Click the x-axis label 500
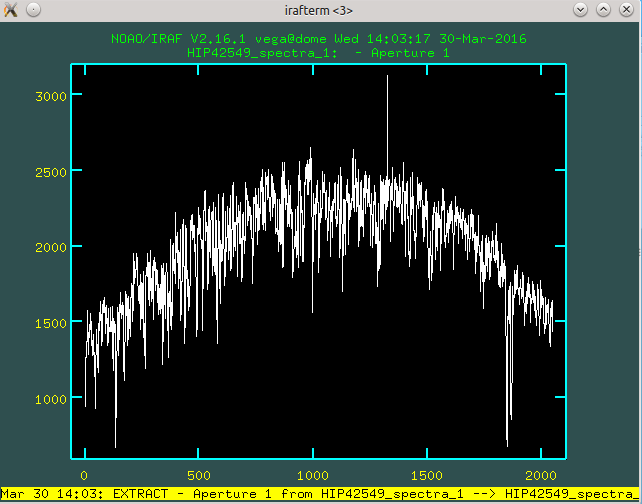 click(199, 475)
